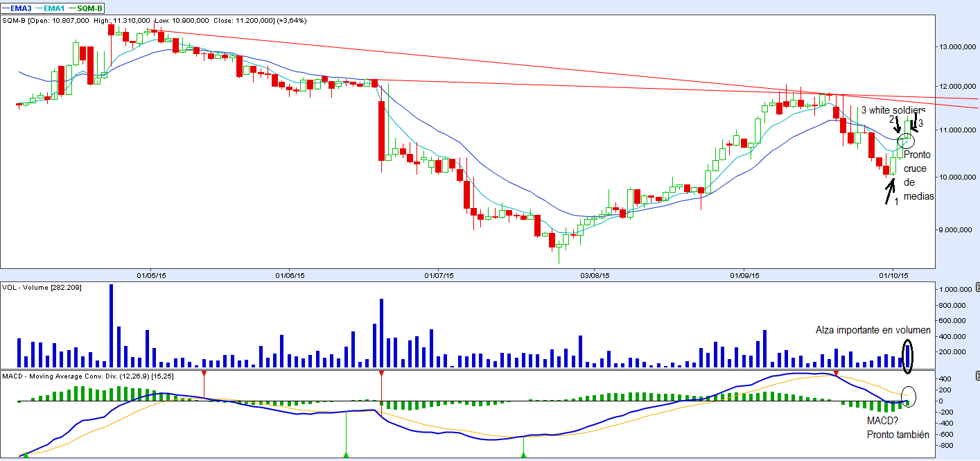Close the VOL volume panel
The image size is (980, 461).
[x=977, y=286]
